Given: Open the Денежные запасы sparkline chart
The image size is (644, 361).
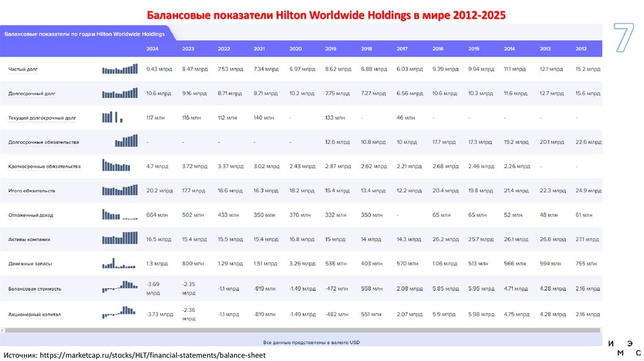Looking at the screenshot, I should (119, 264).
